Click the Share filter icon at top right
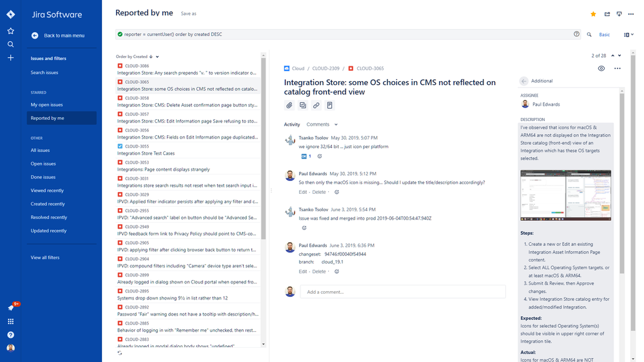Screen dimensions: 644x362 (607, 14)
